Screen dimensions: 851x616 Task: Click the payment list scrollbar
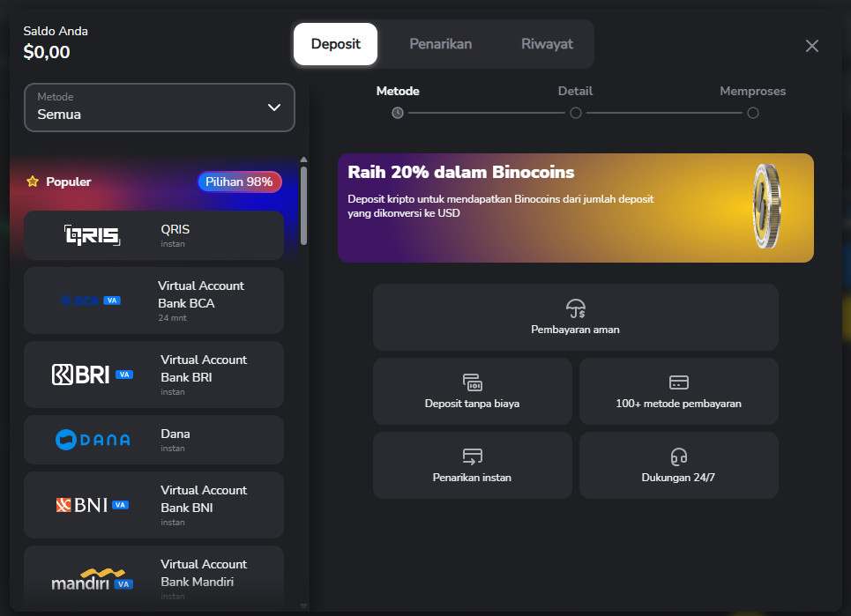[x=303, y=204]
